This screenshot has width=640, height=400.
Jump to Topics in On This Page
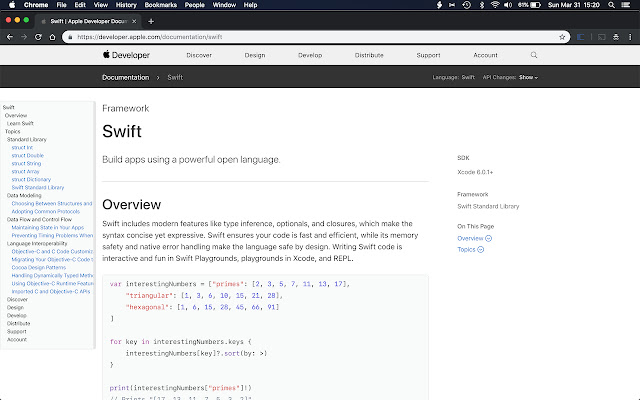[x=467, y=250]
